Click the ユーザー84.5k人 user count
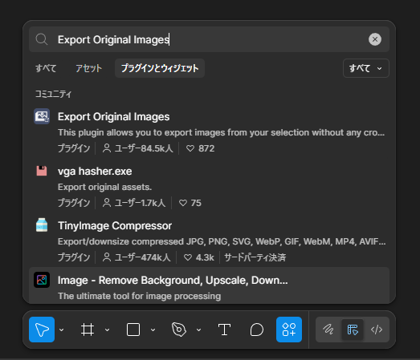This screenshot has width=420, height=360. (138, 148)
